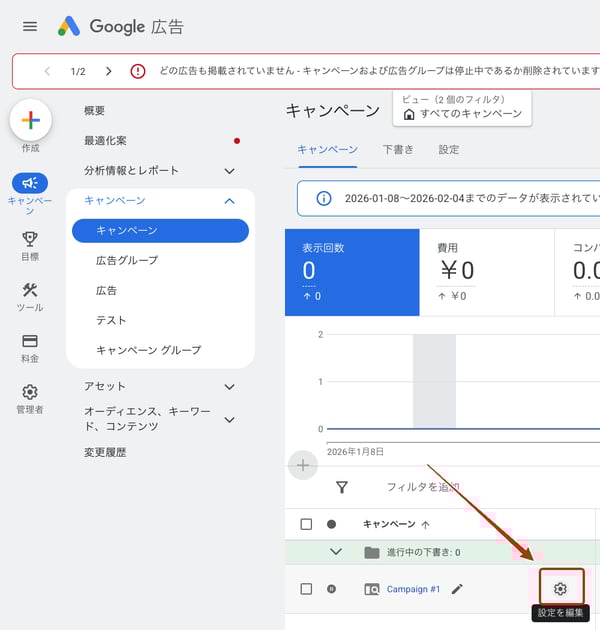Switch to the 設定 tab
This screenshot has height=630, width=600.
449,150
